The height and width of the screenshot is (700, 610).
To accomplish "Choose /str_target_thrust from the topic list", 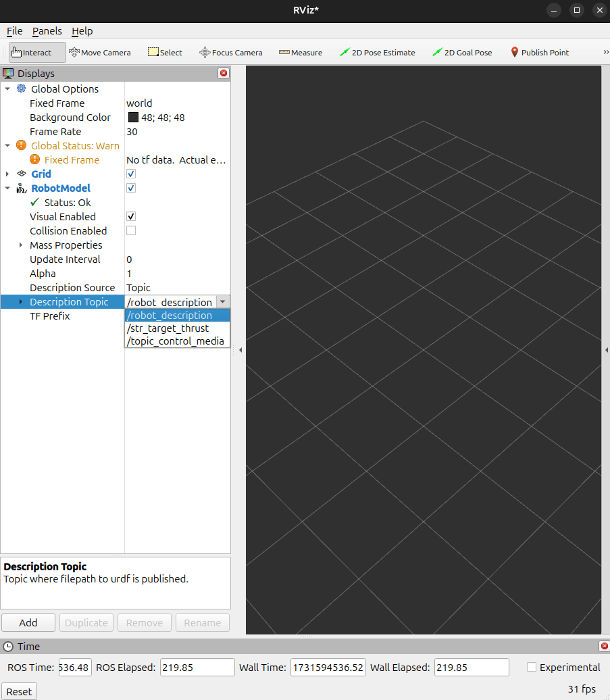I will 177,328.
